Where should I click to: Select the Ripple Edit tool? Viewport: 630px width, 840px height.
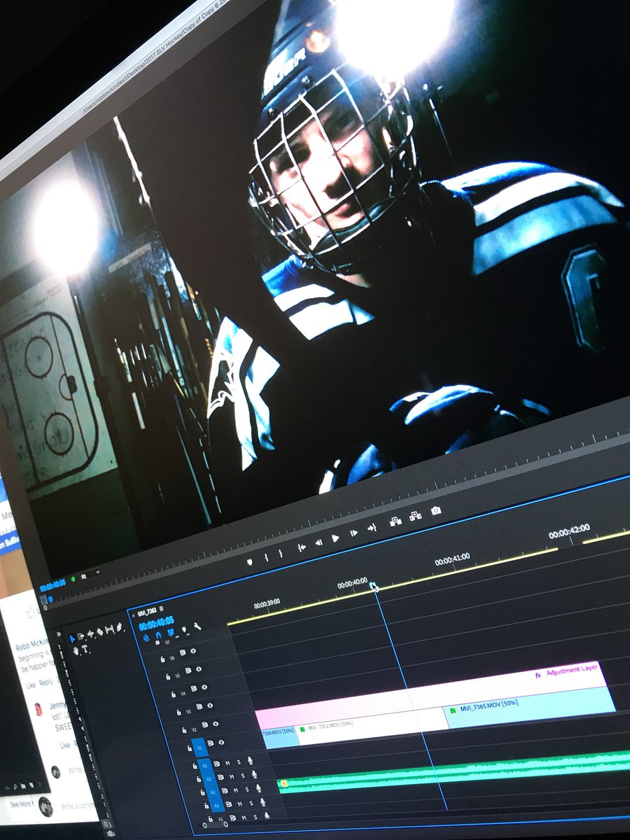(x=90, y=633)
